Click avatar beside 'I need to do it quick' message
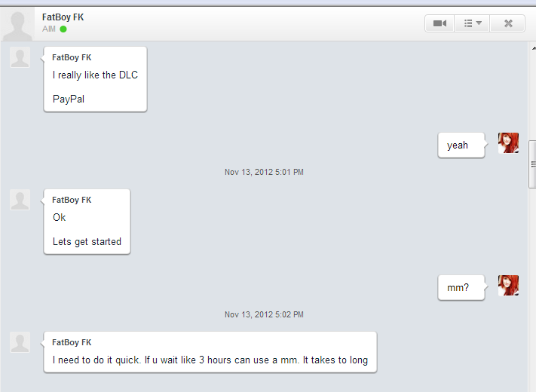 pos(20,342)
